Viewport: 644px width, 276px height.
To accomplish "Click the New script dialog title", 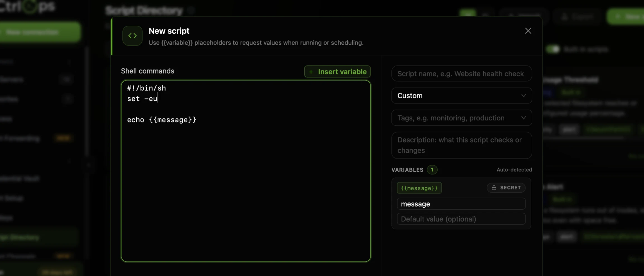I will tap(169, 31).
